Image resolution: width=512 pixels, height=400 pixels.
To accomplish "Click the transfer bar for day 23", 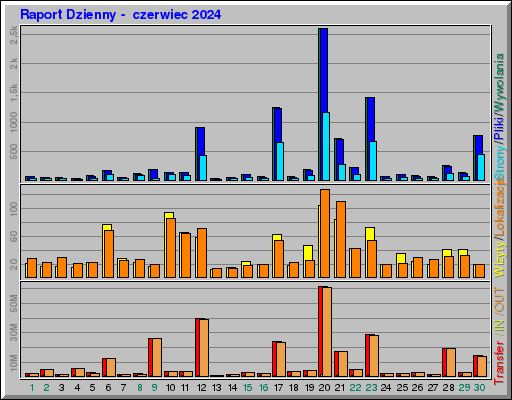I will pos(372,356).
